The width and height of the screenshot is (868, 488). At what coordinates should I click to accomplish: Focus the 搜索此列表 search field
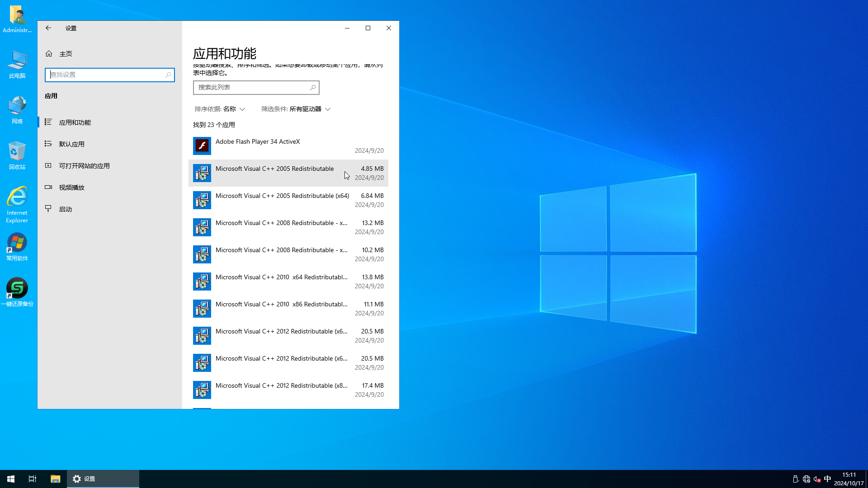256,88
